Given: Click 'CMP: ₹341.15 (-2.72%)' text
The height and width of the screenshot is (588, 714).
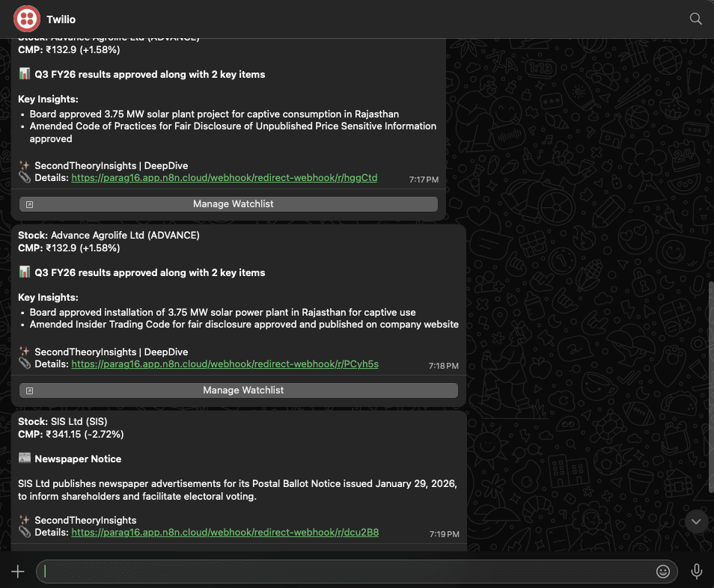Looking at the screenshot, I should pyautogui.click(x=70, y=434).
